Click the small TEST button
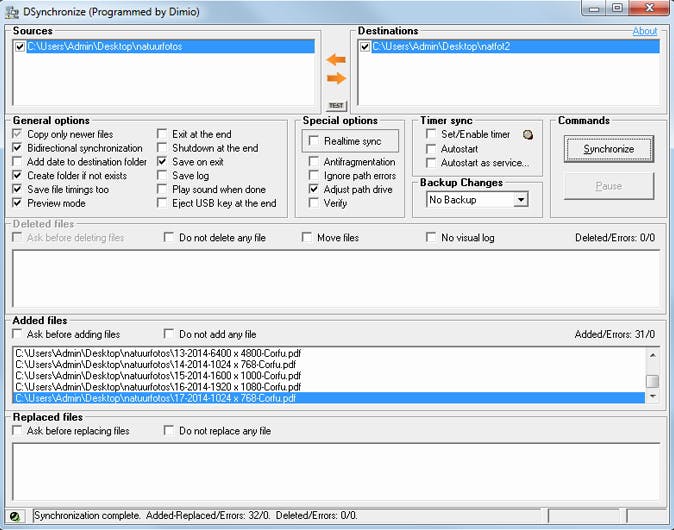Screen dimensions: 674x530 [x=336, y=105]
